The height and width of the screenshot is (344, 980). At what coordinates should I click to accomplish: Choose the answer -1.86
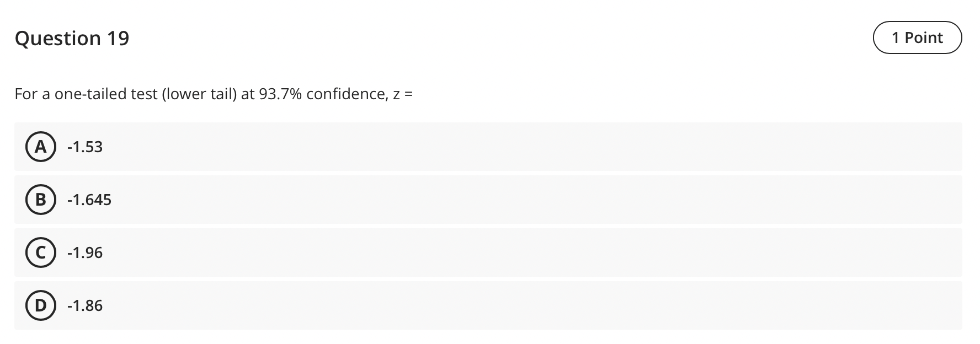coord(84,305)
